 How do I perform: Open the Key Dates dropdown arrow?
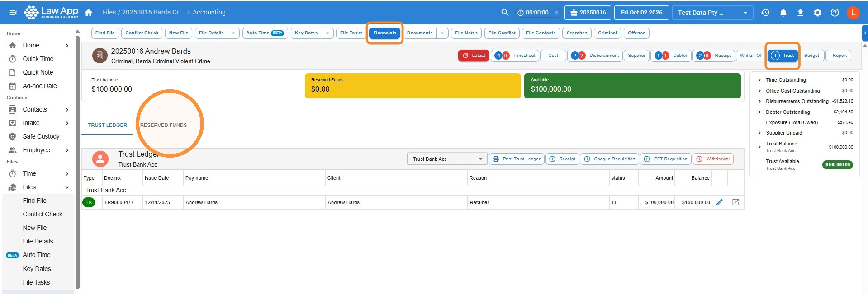pyautogui.click(x=328, y=33)
